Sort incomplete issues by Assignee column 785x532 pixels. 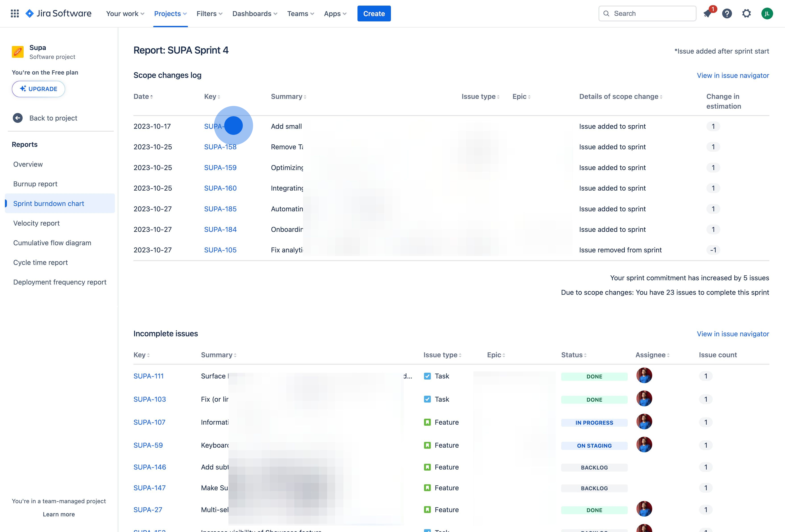coord(653,355)
